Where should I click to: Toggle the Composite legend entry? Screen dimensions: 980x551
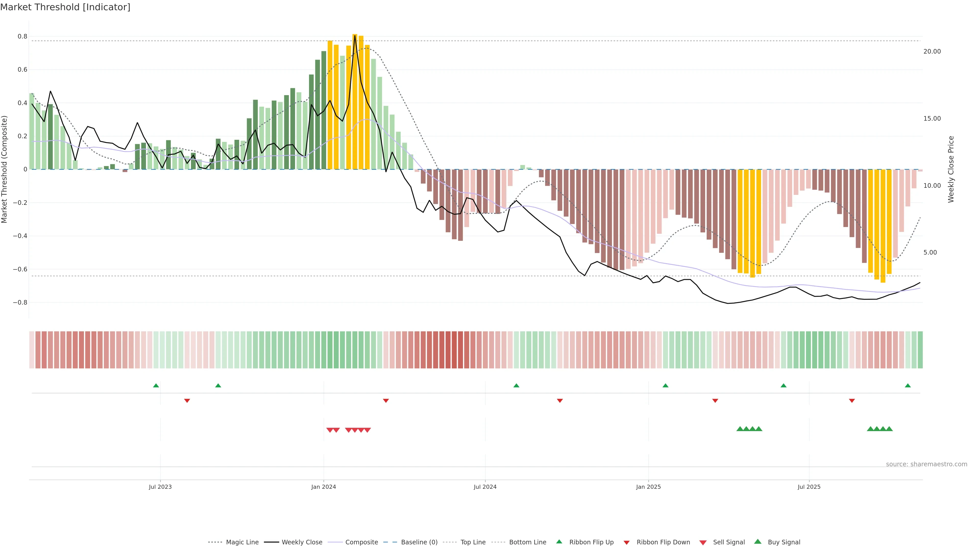[x=361, y=542]
